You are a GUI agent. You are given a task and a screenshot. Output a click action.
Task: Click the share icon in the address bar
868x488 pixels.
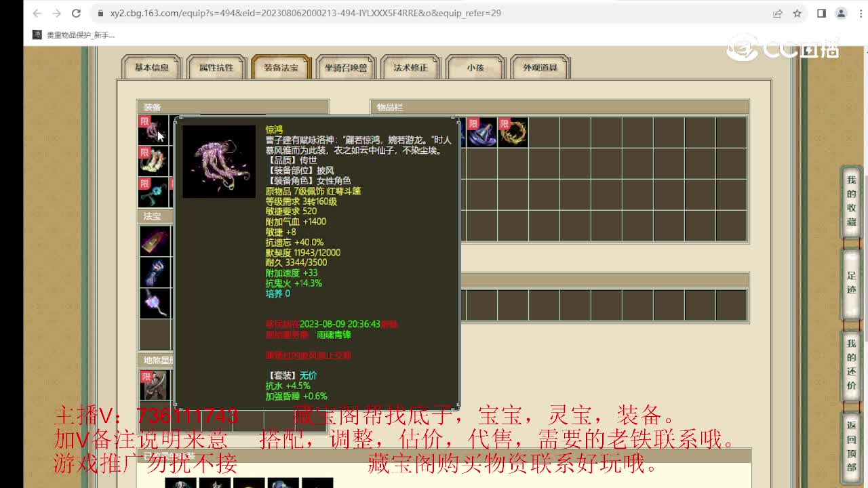(778, 13)
